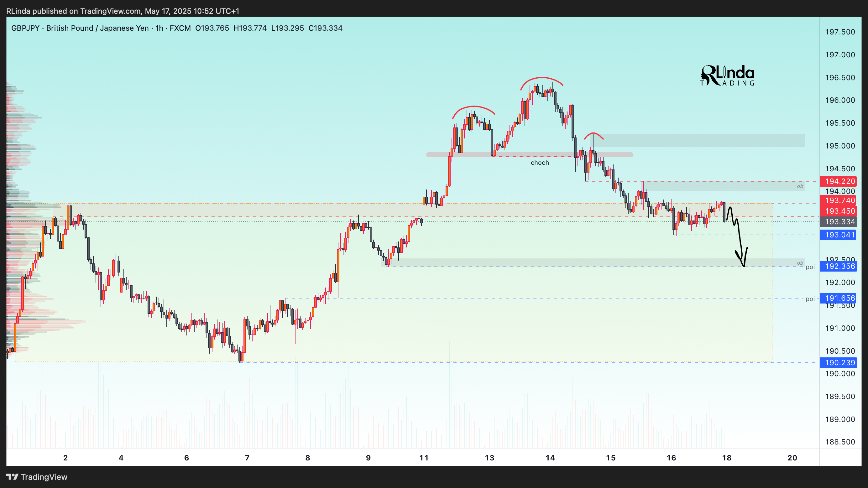The image size is (868, 488).
Task: Click the date label 11 on time axis
Action: (424, 458)
